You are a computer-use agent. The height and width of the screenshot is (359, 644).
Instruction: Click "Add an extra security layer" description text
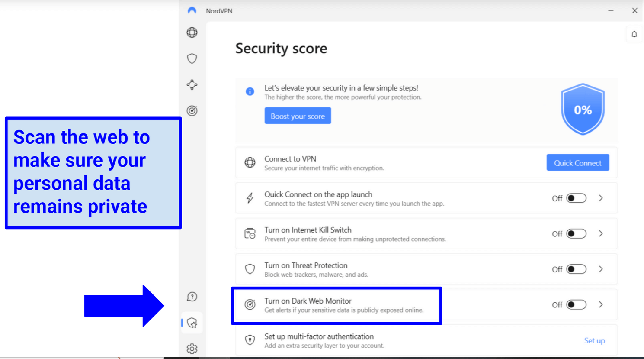pos(324,346)
